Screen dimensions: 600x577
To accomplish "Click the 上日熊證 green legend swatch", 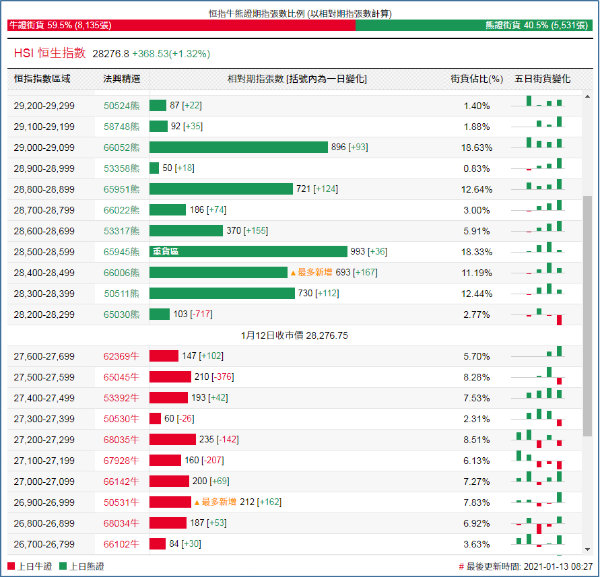I will point(63,566).
